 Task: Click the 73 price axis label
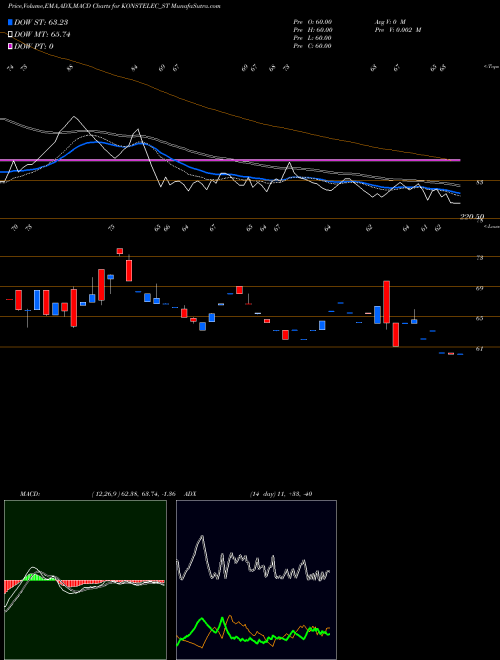pos(480,258)
